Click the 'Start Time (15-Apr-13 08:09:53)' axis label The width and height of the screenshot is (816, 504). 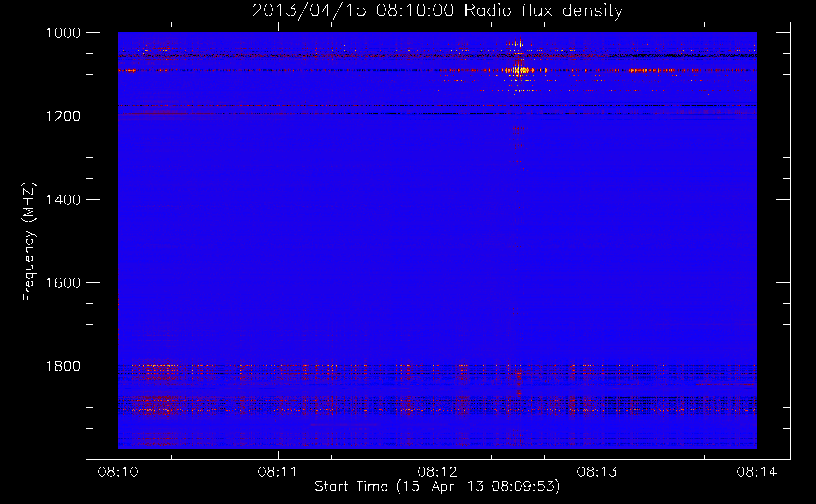click(437, 487)
